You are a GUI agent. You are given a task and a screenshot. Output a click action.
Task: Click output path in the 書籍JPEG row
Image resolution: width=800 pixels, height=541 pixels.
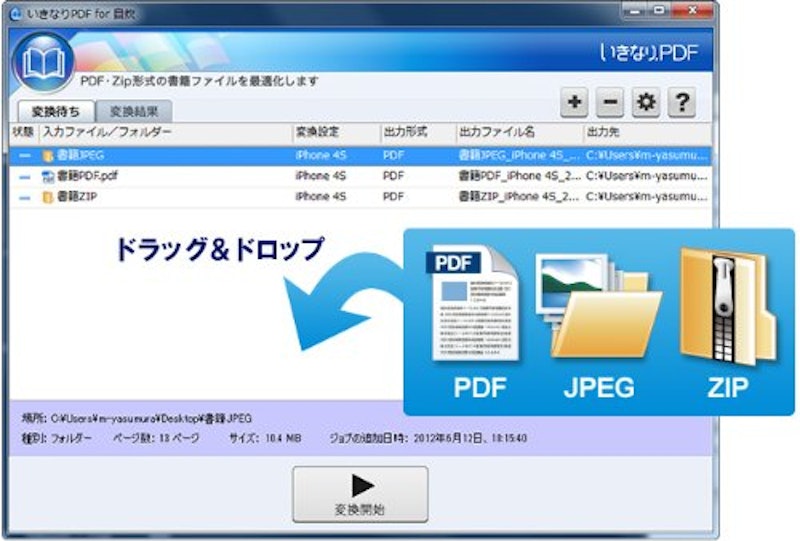tap(647, 155)
